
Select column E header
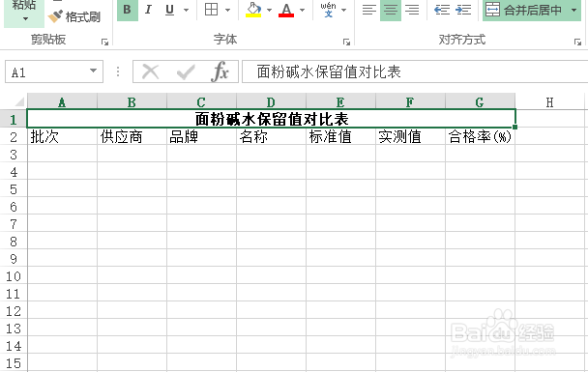click(x=340, y=101)
